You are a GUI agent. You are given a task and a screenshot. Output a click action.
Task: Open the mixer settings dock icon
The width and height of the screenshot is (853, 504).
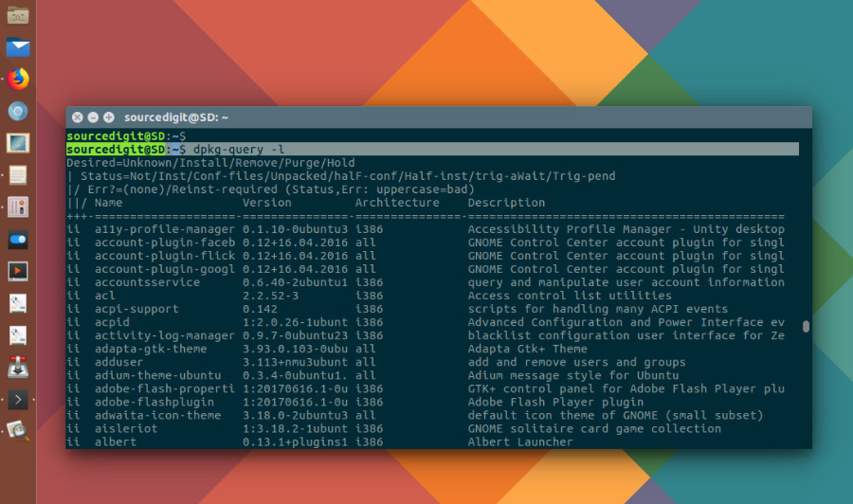tap(18, 207)
